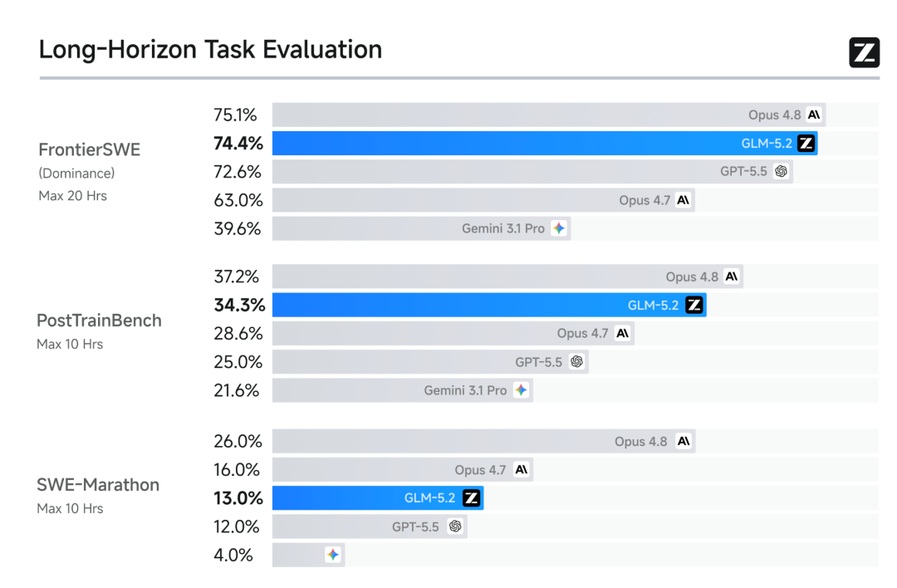This screenshot has width=897, height=588.
Task: Click Z icon on FrontierSWE GLM-5.2 bar
Action: (806, 143)
